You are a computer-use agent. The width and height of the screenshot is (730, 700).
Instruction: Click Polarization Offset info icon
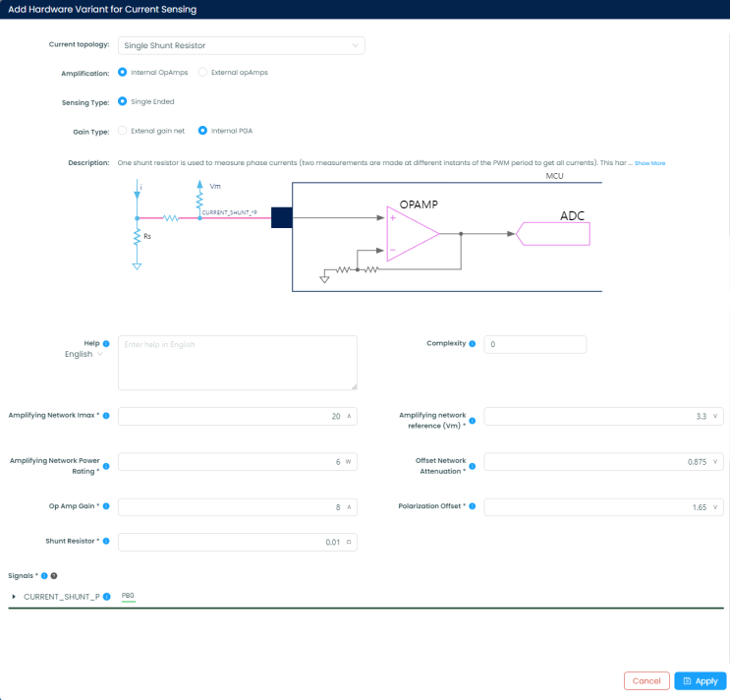472,506
